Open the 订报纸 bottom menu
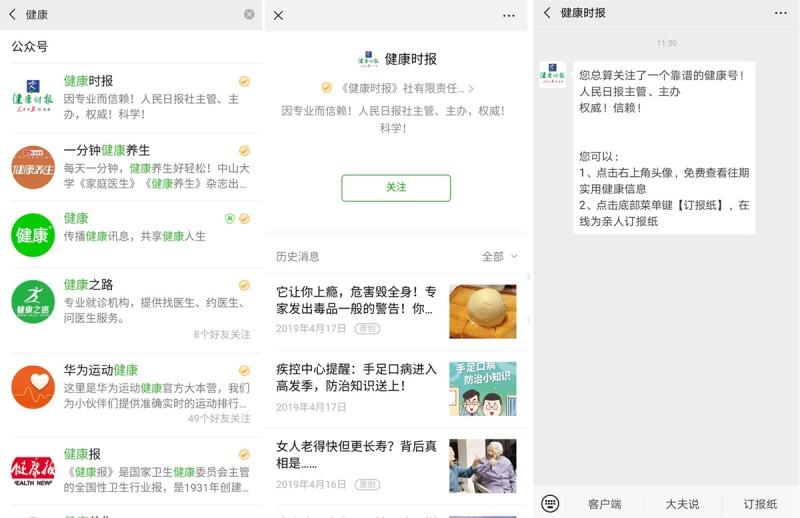This screenshot has height=518, width=800. click(760, 504)
